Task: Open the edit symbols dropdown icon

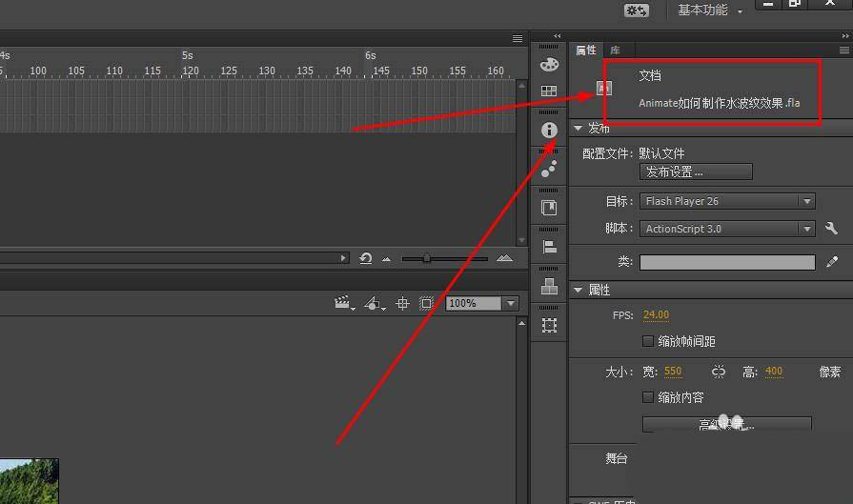Action: pos(375,303)
